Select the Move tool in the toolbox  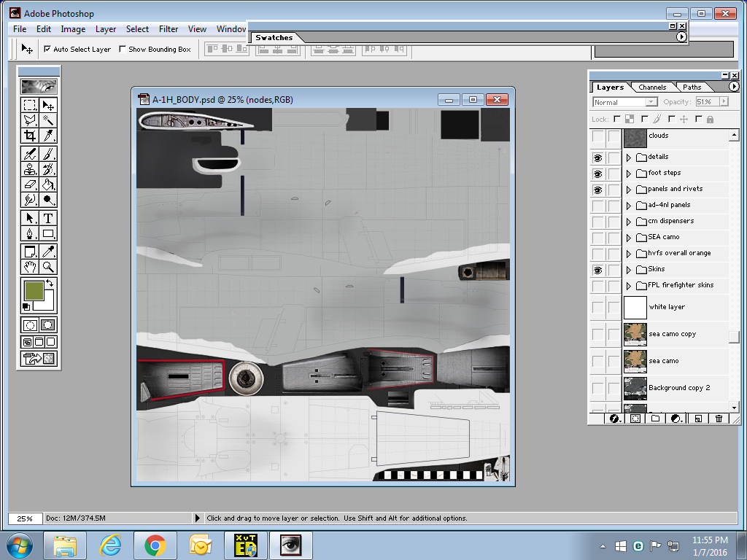[x=47, y=105]
